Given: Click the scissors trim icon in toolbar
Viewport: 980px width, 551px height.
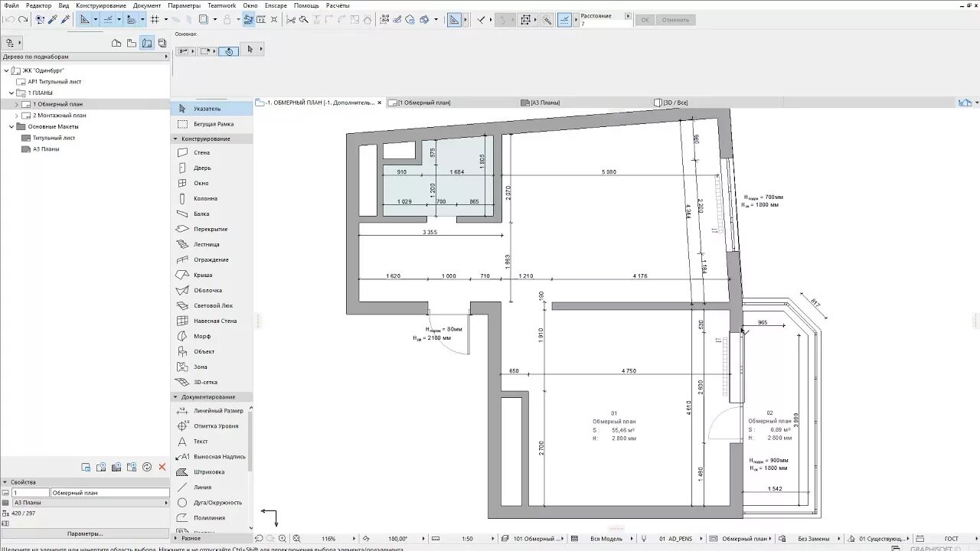Looking at the screenshot, I should coord(291,19).
